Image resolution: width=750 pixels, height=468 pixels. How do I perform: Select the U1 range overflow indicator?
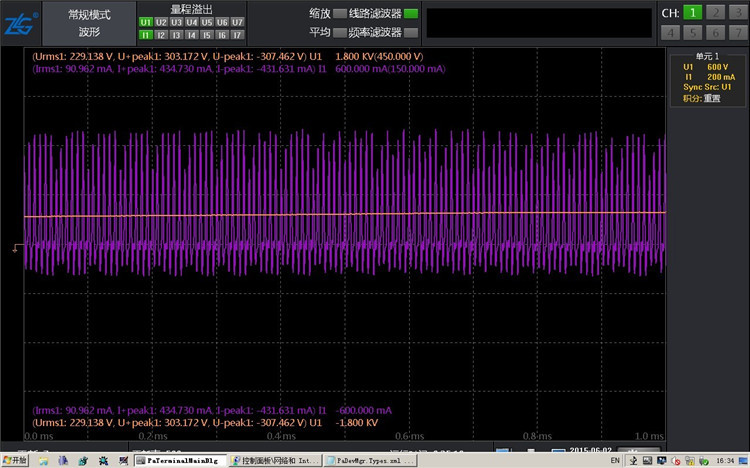click(x=146, y=22)
